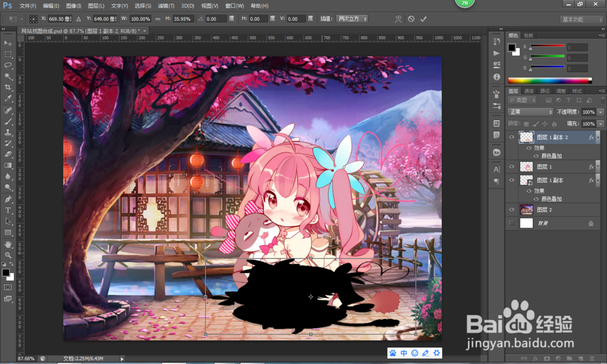Hide layer 图层 1

(511, 167)
